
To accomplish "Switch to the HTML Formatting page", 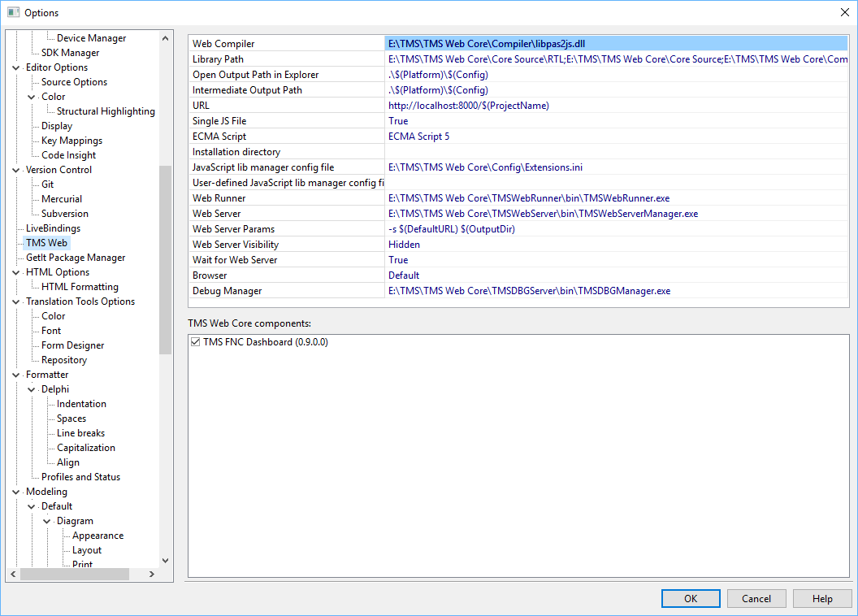I will (x=79, y=286).
